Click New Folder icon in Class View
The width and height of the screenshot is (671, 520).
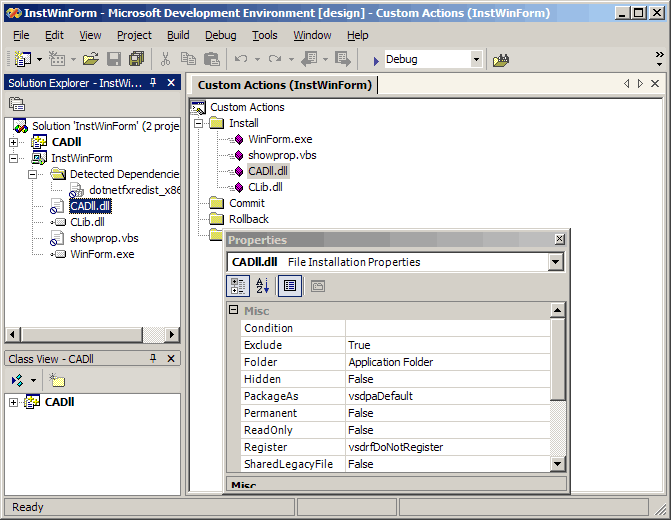pyautogui.click(x=58, y=381)
